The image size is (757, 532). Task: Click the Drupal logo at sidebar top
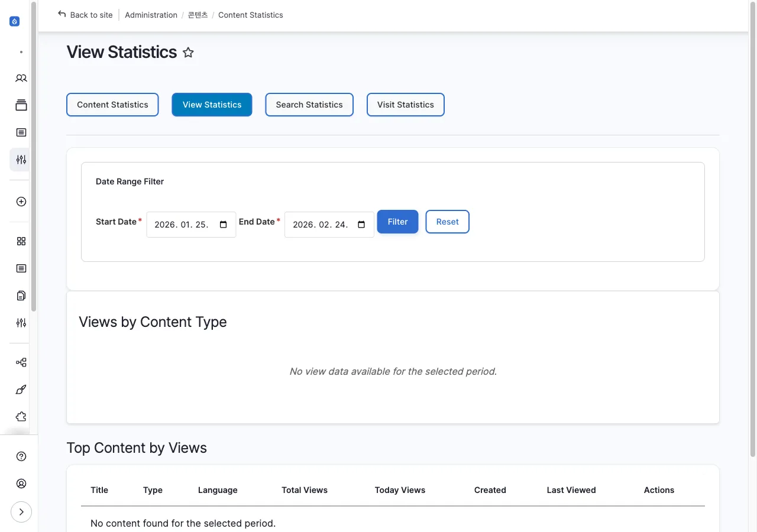click(14, 21)
